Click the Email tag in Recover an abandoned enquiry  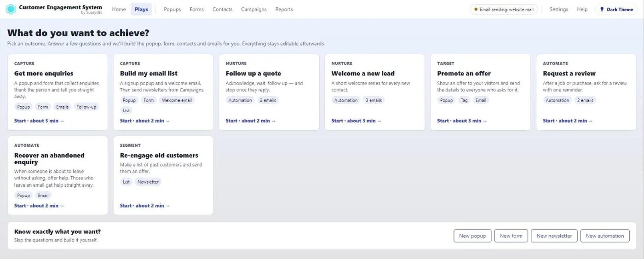click(43, 196)
